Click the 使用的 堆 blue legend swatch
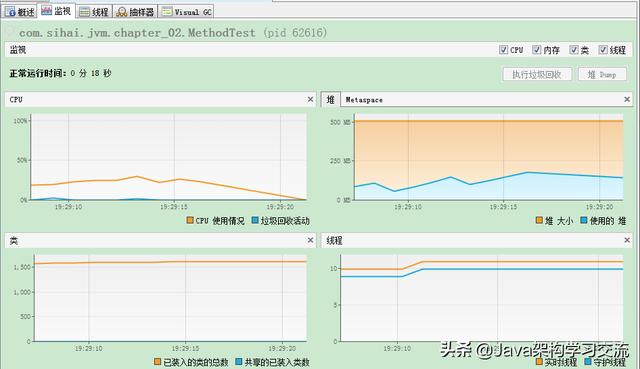Image resolution: width=640 pixels, height=369 pixels. 584,220
